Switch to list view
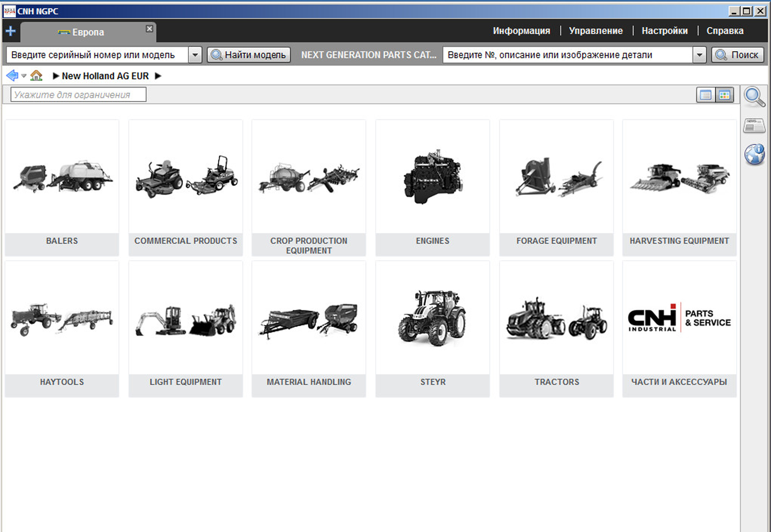 (705, 95)
